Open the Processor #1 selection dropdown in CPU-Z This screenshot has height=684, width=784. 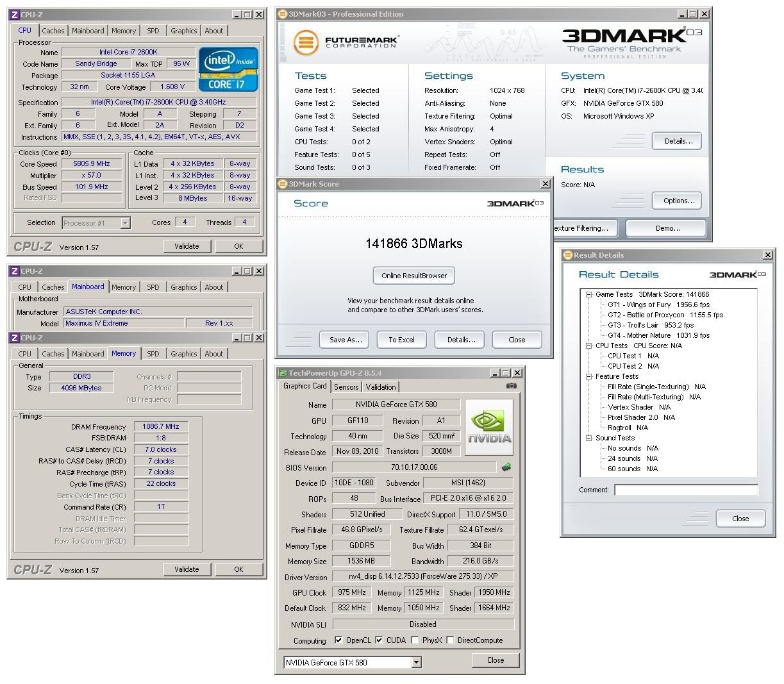[126, 223]
